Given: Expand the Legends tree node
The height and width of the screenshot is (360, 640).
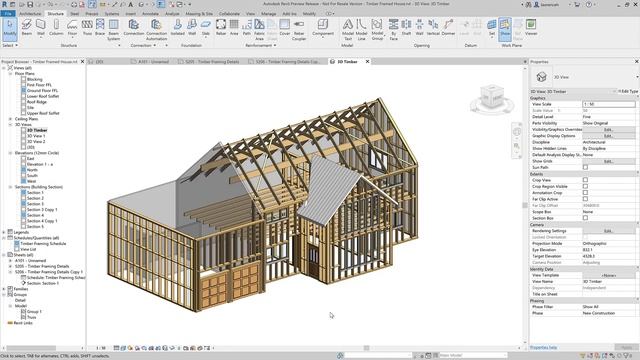Looking at the screenshot, I should (4, 232).
